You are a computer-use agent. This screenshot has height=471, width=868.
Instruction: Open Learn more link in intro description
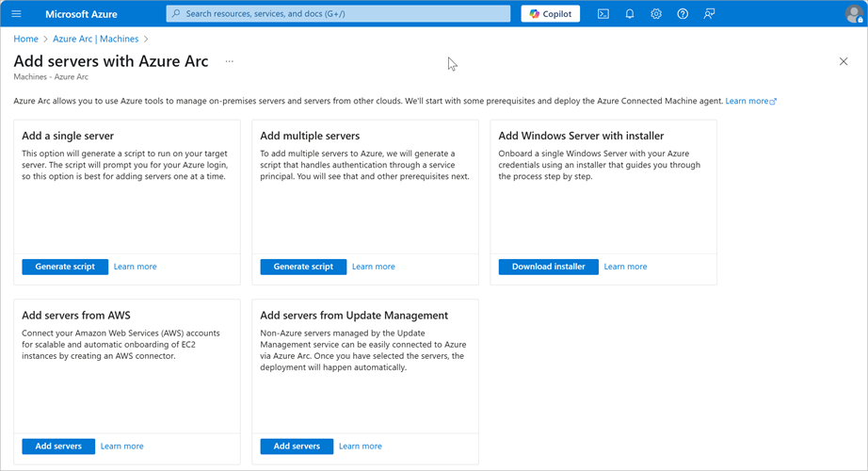tap(750, 101)
